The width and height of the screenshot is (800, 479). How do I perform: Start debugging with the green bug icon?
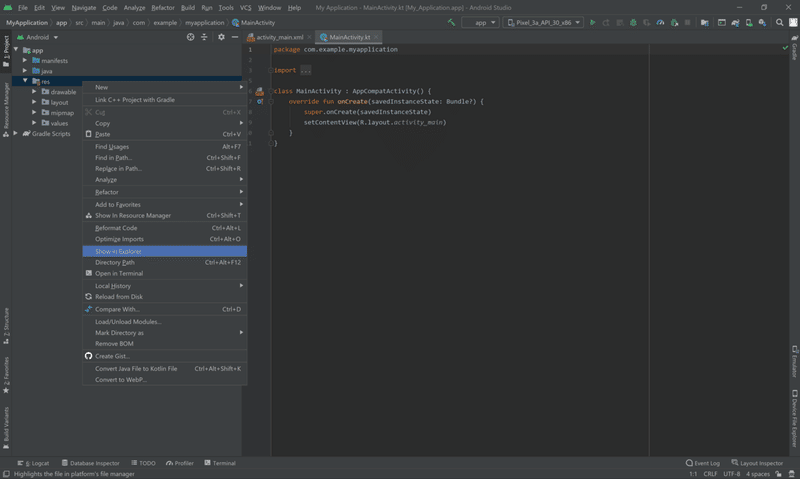point(633,22)
